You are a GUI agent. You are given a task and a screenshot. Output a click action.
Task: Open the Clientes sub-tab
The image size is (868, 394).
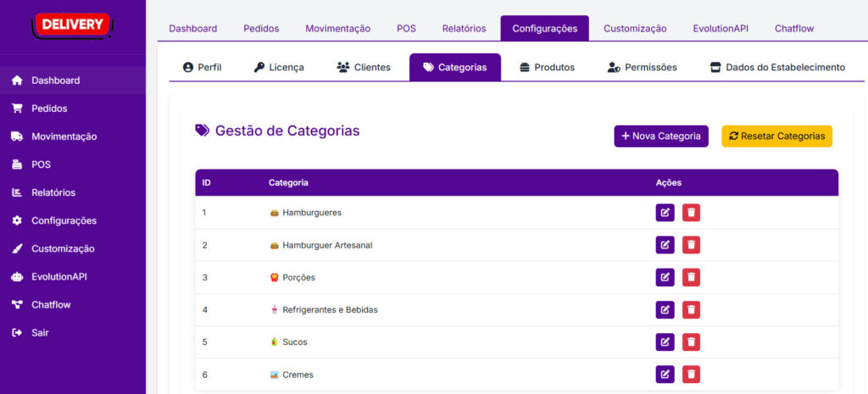(x=363, y=68)
